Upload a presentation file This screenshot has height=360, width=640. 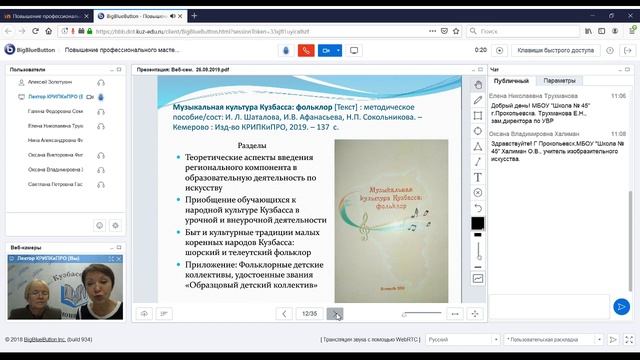(x=144, y=314)
